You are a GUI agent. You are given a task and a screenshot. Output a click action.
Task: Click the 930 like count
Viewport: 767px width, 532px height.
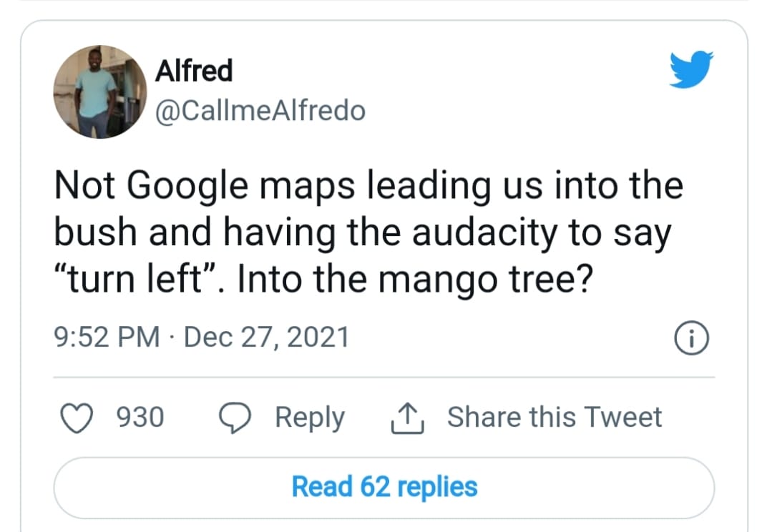[140, 416]
